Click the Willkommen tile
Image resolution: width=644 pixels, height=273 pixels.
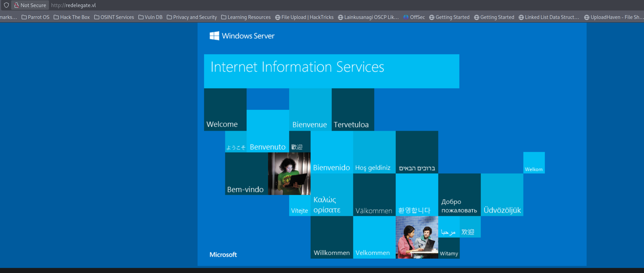coord(332,237)
